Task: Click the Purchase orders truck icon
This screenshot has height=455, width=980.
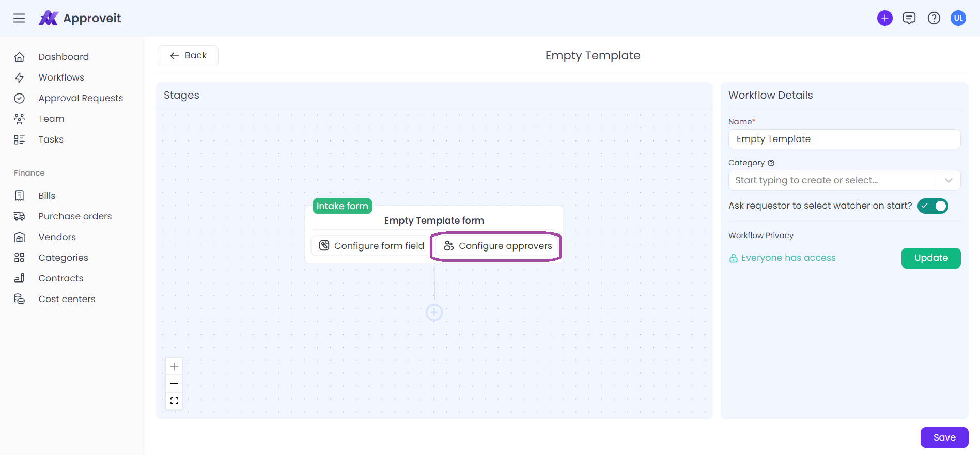Action: click(20, 216)
